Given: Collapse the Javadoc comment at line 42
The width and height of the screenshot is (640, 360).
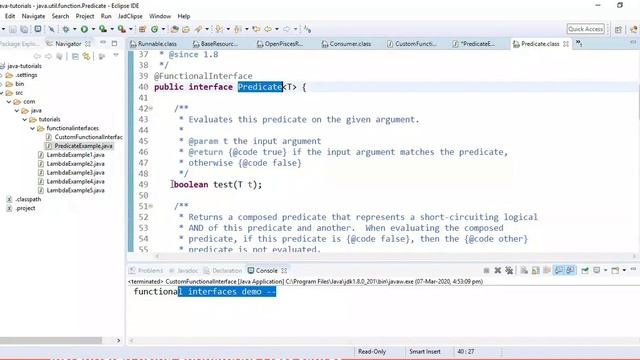Looking at the screenshot, I should [151, 109].
